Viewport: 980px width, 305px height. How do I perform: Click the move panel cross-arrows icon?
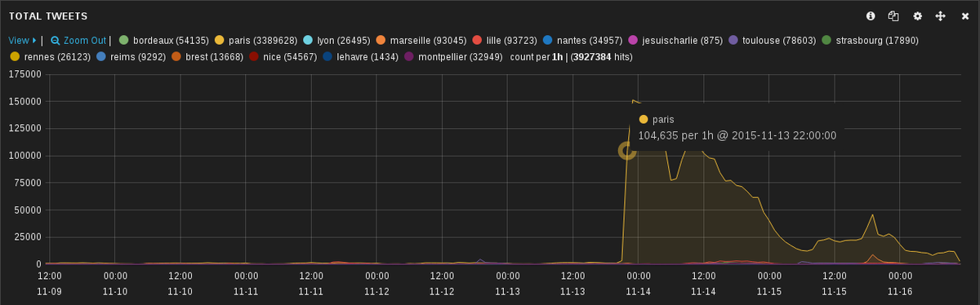[x=941, y=15]
